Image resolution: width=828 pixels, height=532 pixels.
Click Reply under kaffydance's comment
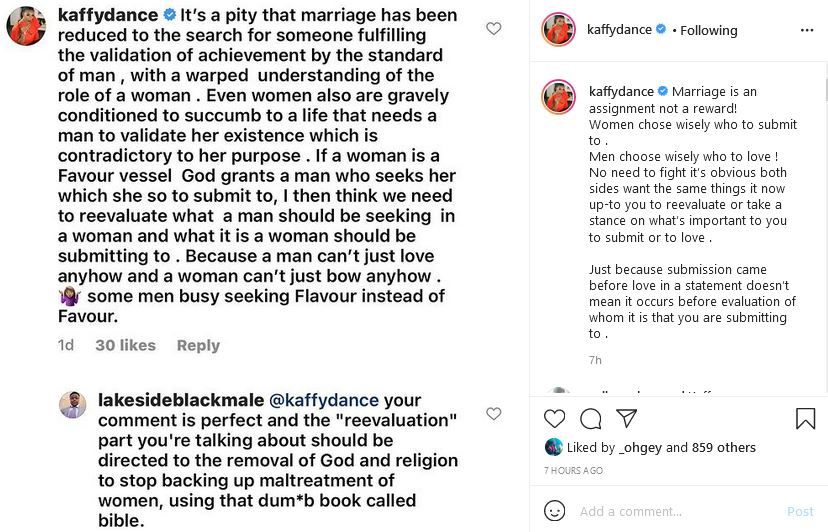tap(198, 345)
